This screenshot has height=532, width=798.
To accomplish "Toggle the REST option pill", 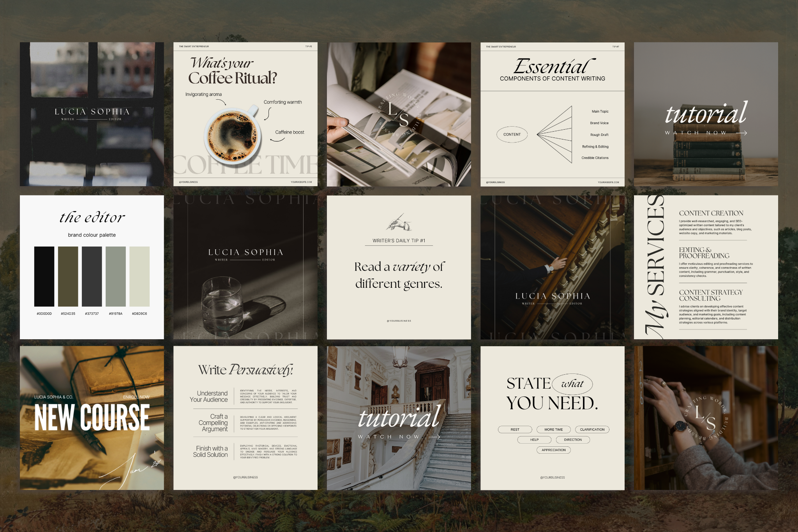I will click(515, 430).
